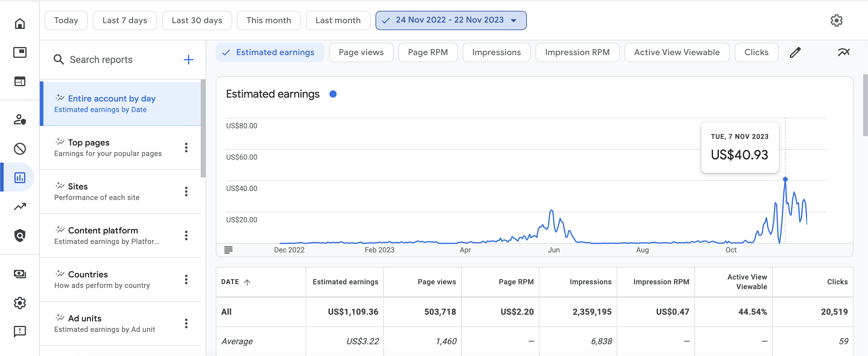Open more options for Ad units
Image resolution: width=868 pixels, height=356 pixels.
pyautogui.click(x=186, y=324)
